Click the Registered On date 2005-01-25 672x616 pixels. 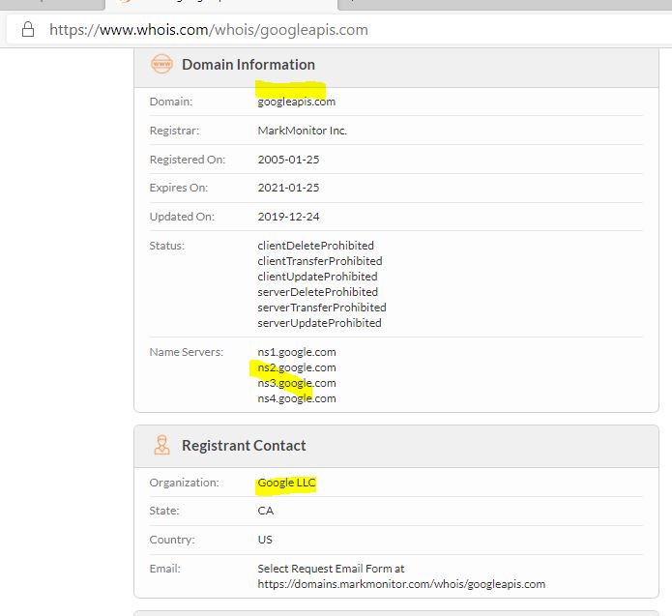pos(288,160)
